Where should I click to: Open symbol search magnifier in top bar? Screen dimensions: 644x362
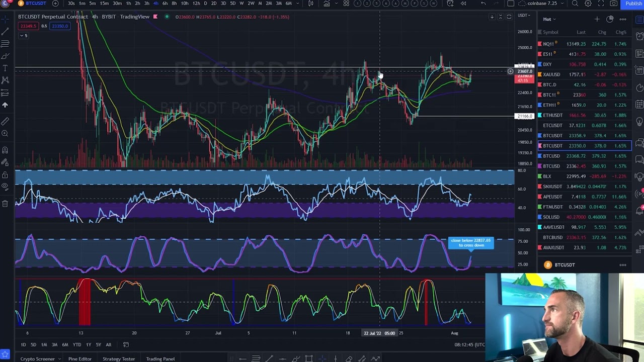click(x=575, y=4)
